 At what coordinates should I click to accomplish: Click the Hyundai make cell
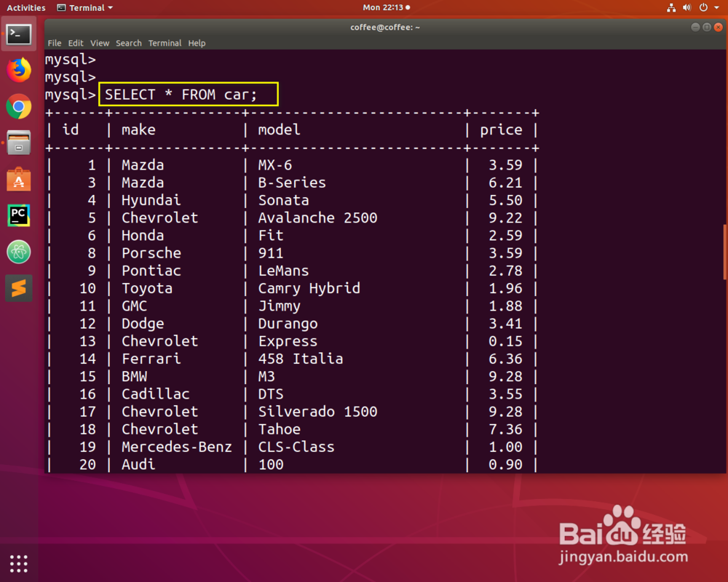point(151,201)
